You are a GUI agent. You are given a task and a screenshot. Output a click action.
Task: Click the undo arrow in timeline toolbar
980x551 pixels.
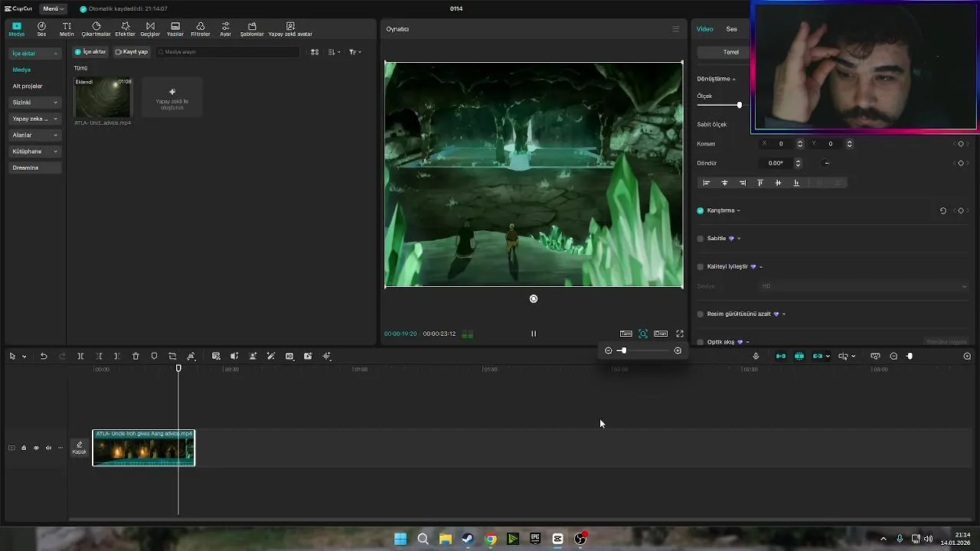click(x=44, y=356)
